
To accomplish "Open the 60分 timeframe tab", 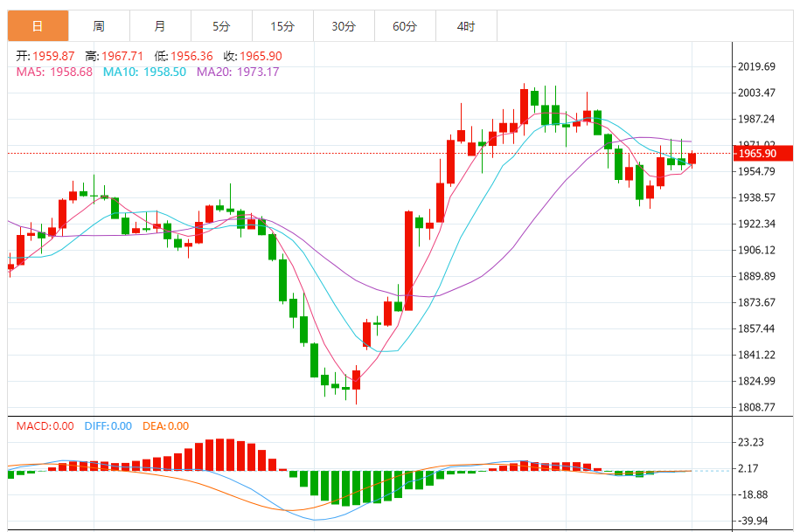I will tap(405, 26).
